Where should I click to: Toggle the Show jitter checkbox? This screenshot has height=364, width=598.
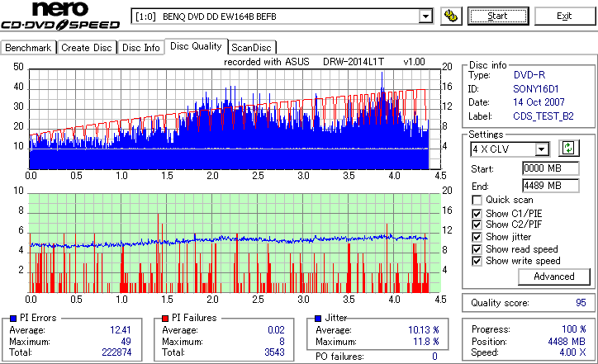477,237
